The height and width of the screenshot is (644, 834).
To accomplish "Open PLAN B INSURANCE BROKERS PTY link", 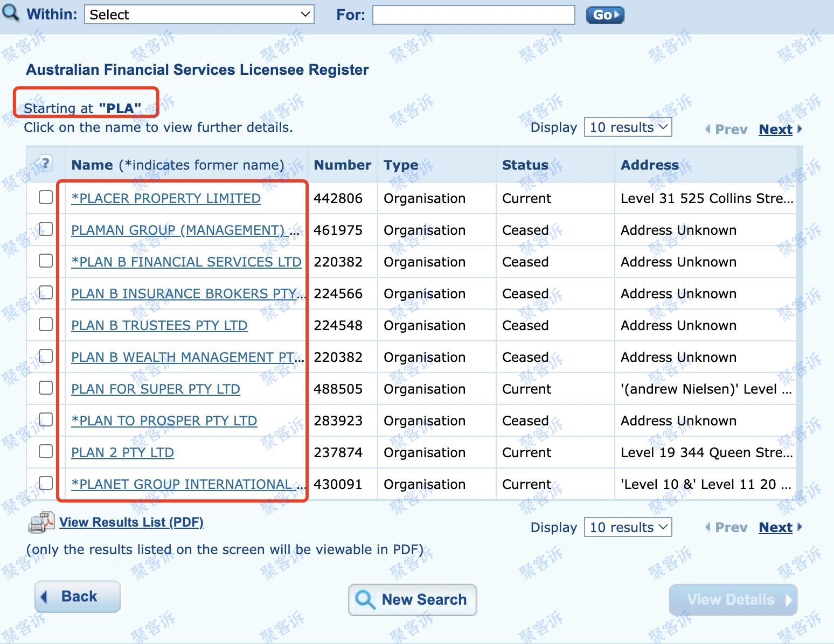I will [189, 293].
